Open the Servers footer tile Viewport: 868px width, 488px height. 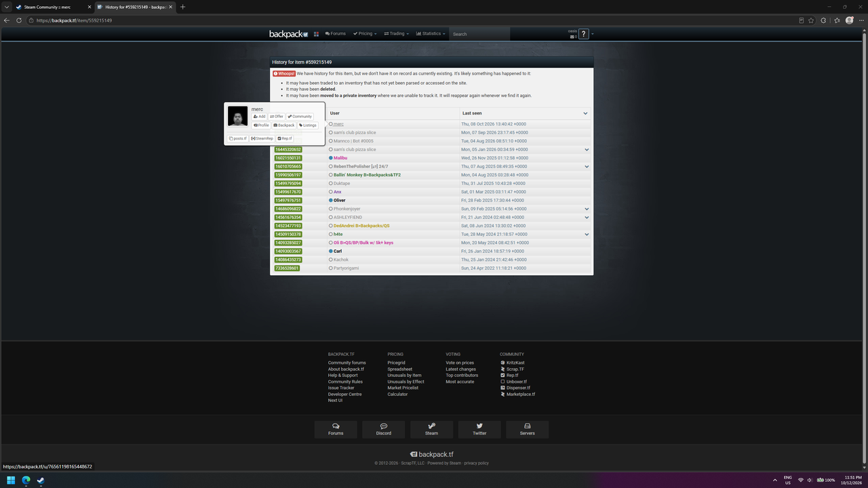tap(527, 429)
